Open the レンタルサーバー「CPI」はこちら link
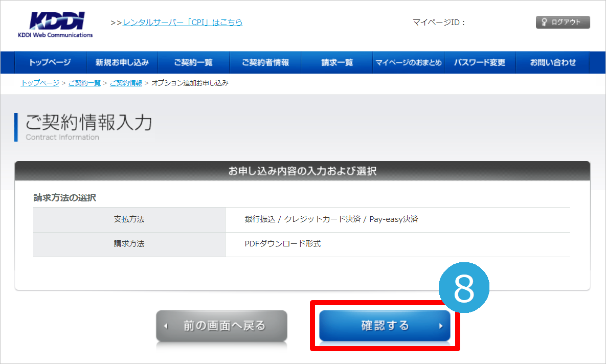The image size is (606, 364). (x=183, y=22)
